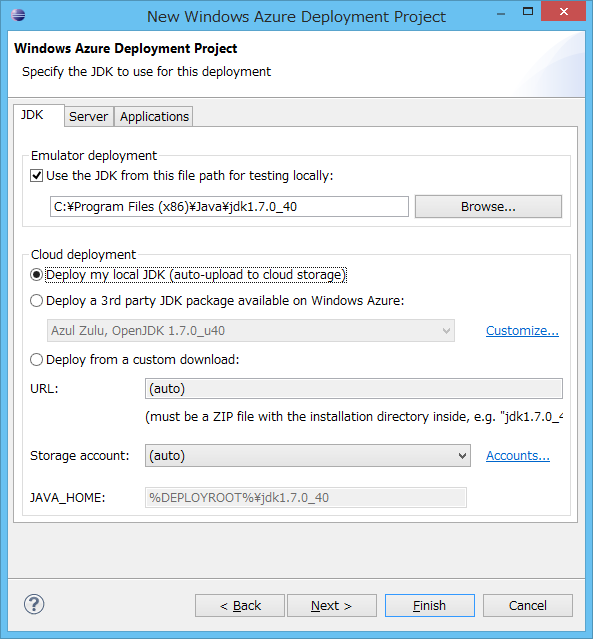Open the Storage account dropdown
593x639 pixels.
pyautogui.click(x=308, y=456)
